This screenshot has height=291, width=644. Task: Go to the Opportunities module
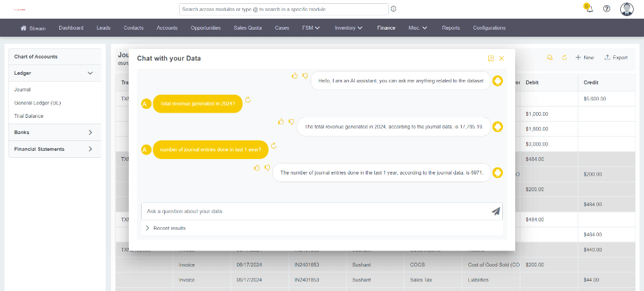[x=205, y=28]
